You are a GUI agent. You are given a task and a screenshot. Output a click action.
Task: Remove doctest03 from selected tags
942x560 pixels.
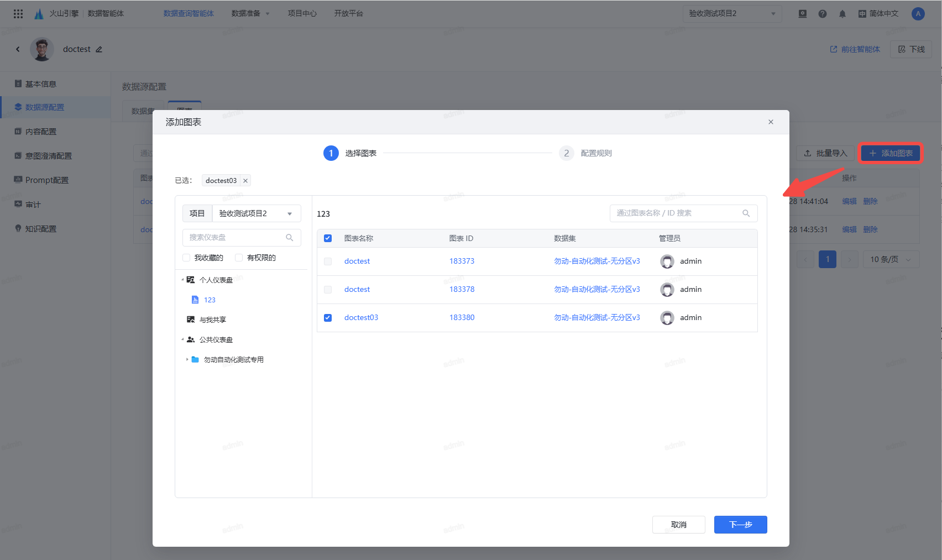click(245, 181)
